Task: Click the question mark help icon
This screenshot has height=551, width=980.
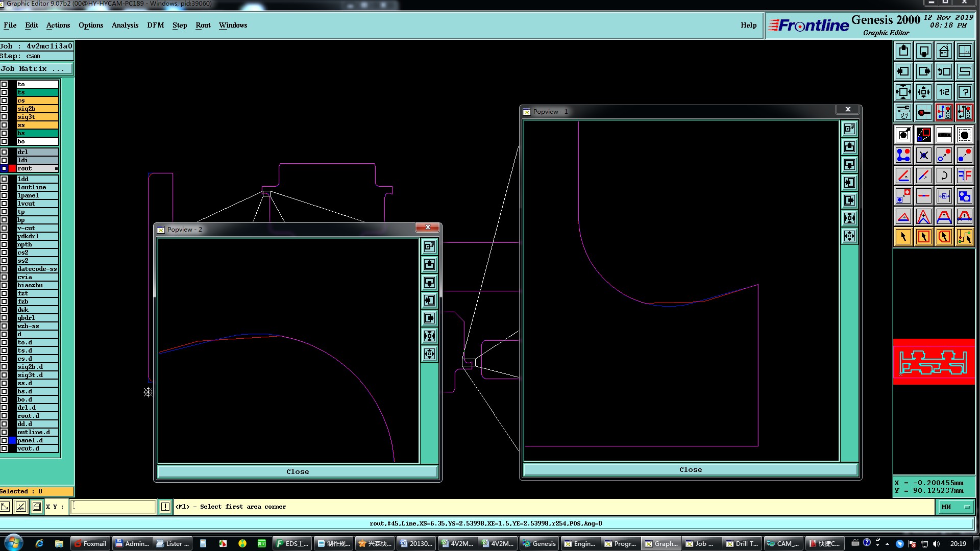Action: pos(964,92)
